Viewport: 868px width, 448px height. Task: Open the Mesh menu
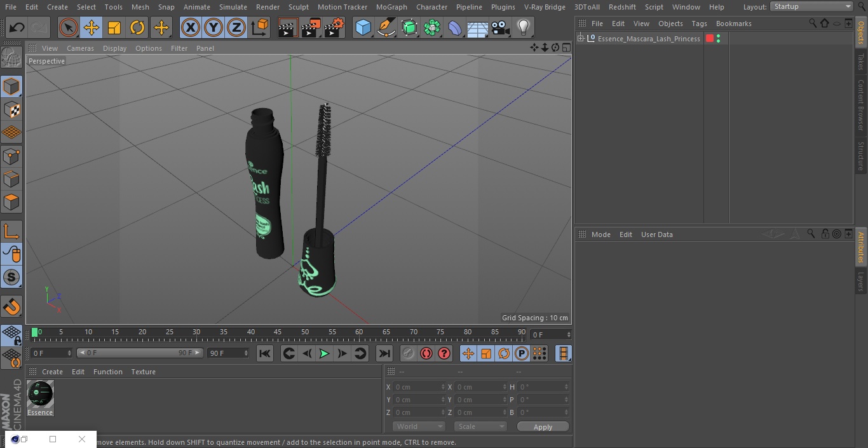point(140,7)
